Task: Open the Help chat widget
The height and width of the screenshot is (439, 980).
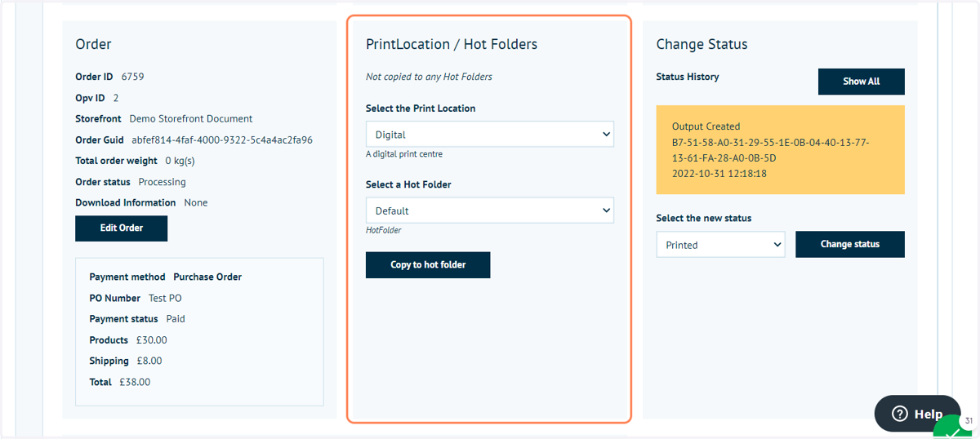Action: pyautogui.click(x=917, y=414)
